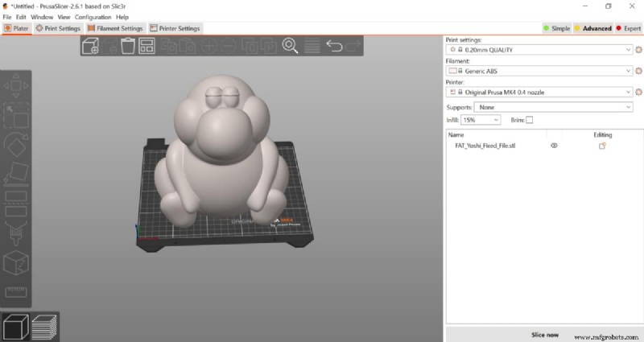Click the Variable layer height icon
644x342 pixels.
coord(312,46)
